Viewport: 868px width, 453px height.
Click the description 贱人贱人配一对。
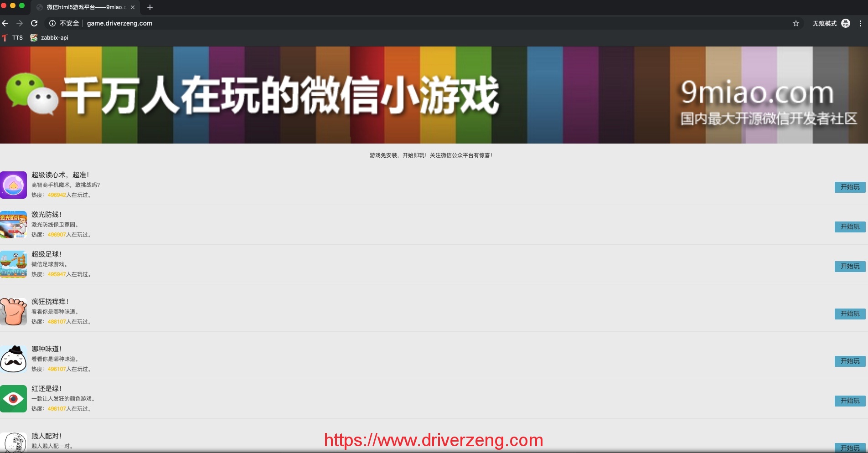click(53, 446)
